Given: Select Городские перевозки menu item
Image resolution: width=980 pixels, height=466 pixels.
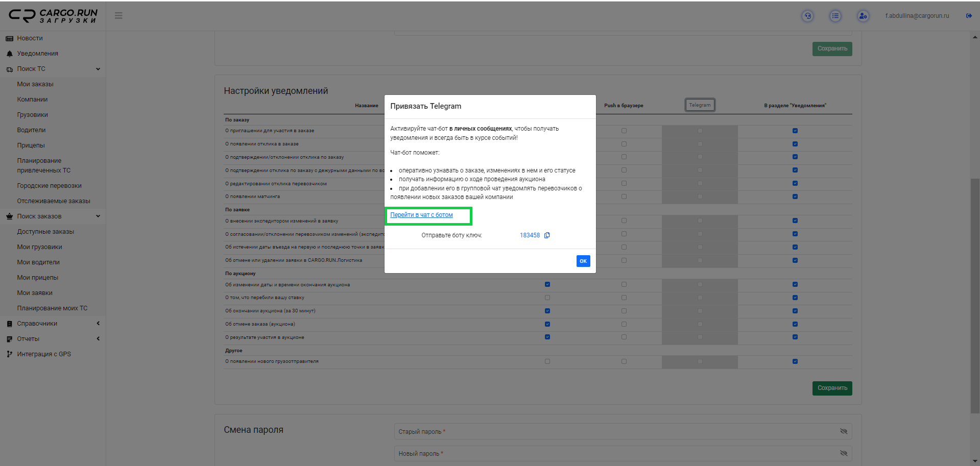Looking at the screenshot, I should pos(50,186).
